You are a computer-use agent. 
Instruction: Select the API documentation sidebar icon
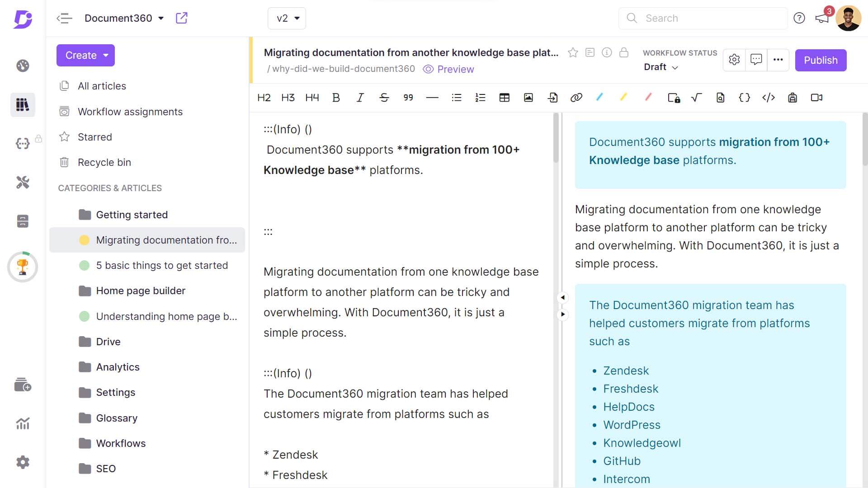23,143
